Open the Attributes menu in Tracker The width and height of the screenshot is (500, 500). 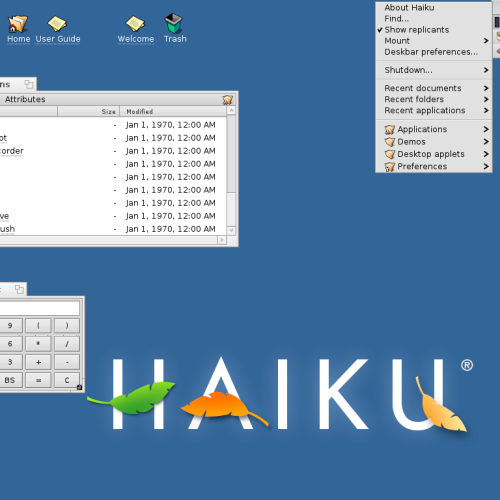25,99
